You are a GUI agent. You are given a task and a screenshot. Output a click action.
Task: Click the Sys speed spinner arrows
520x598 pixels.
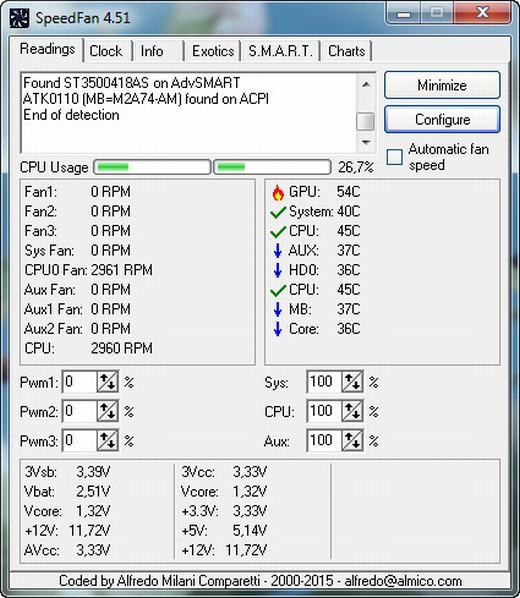click(352, 382)
